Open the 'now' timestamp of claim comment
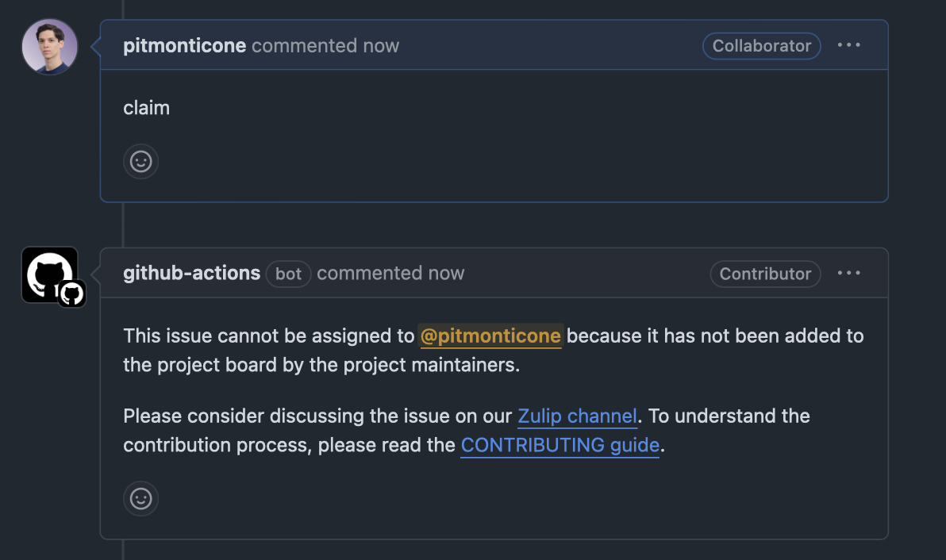The height and width of the screenshot is (560, 946). pyautogui.click(x=381, y=46)
